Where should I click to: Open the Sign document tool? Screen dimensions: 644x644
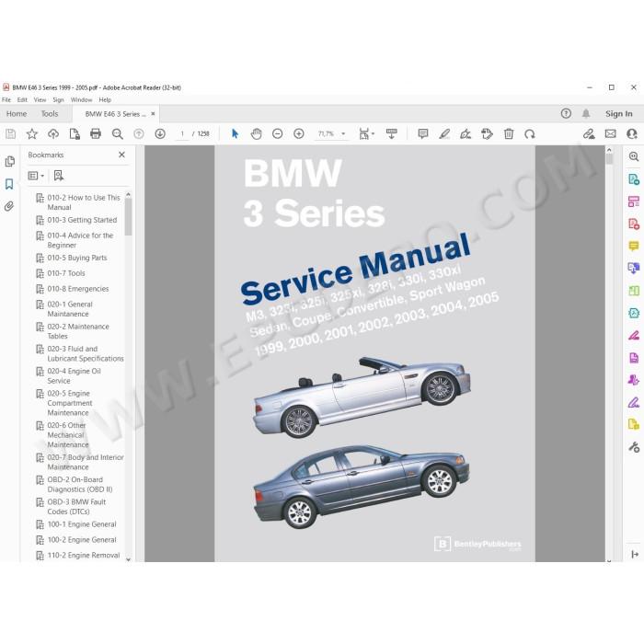[466, 134]
